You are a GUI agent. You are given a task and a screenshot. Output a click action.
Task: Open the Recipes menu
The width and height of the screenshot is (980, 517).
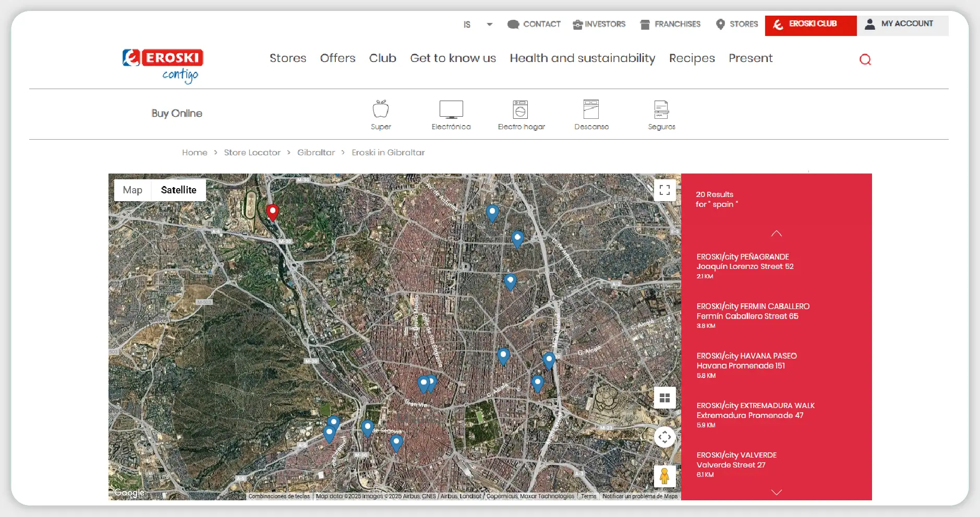coord(692,58)
